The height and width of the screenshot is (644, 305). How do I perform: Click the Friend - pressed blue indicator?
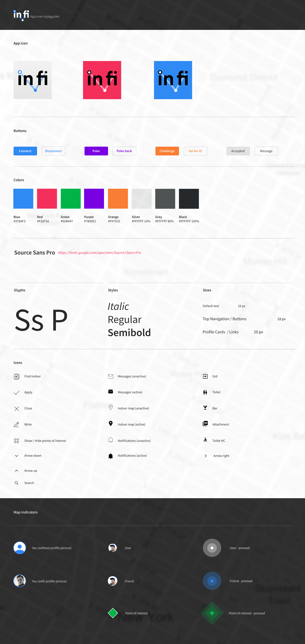pos(212,581)
